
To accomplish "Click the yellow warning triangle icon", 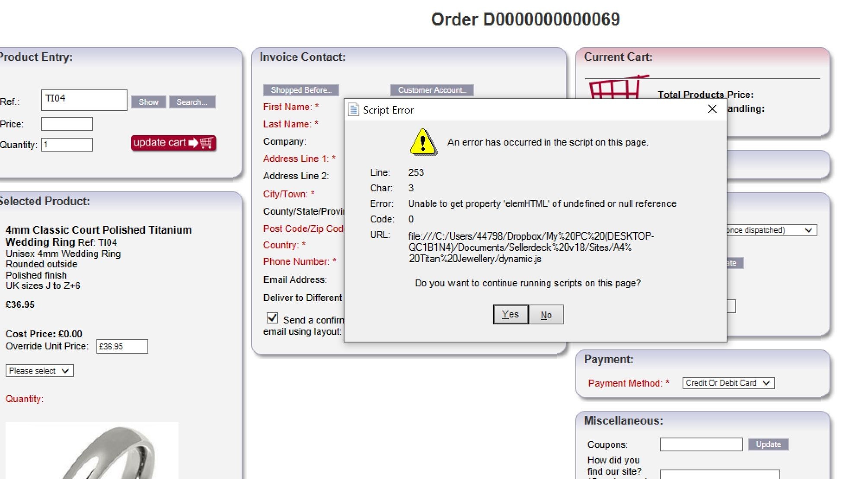I will click(x=423, y=142).
